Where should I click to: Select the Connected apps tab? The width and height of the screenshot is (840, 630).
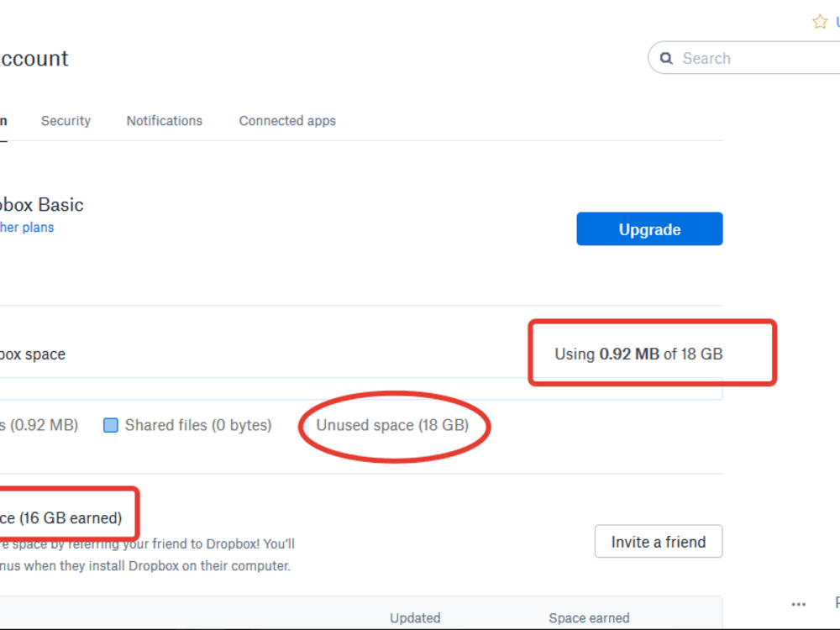tap(287, 120)
